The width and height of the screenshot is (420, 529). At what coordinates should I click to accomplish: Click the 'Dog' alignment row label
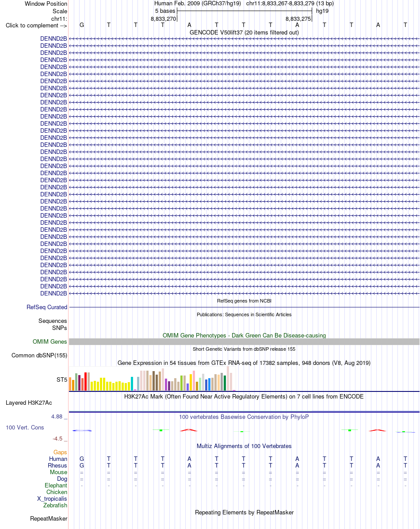pos(62,479)
